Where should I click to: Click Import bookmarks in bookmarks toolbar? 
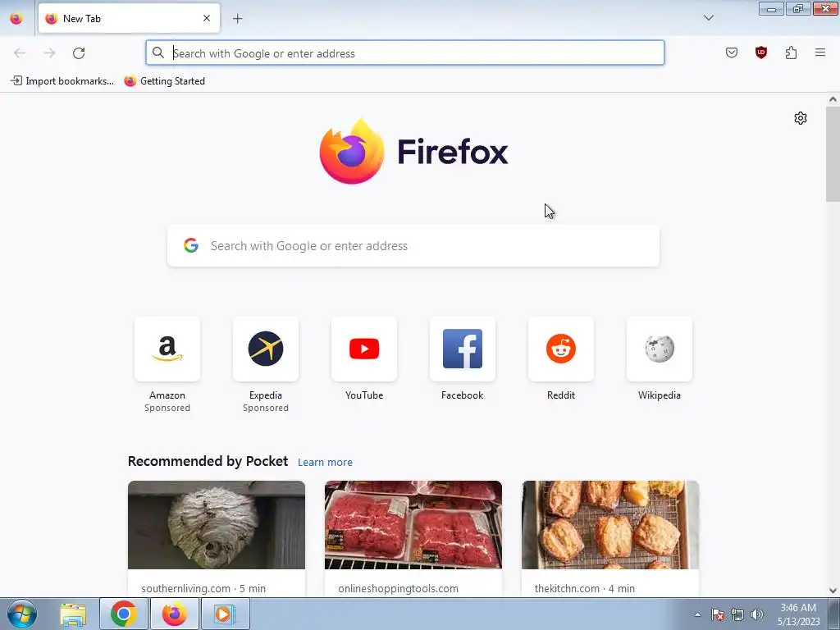pyautogui.click(x=62, y=81)
